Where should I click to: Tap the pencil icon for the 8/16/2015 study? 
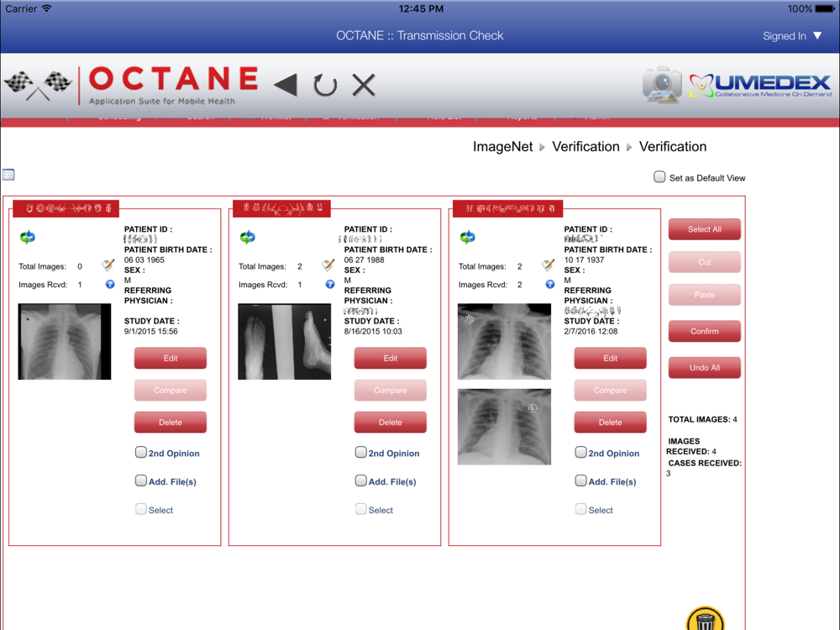[x=328, y=265]
